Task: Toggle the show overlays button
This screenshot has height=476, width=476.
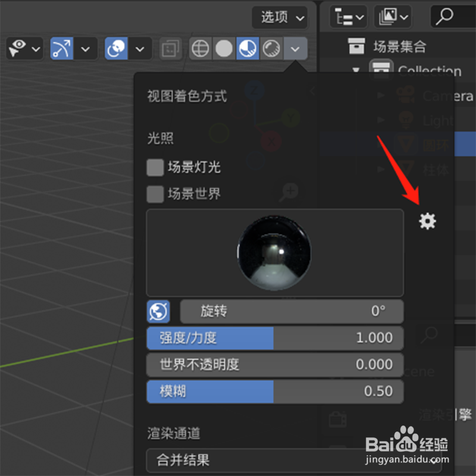Action: pos(116,48)
